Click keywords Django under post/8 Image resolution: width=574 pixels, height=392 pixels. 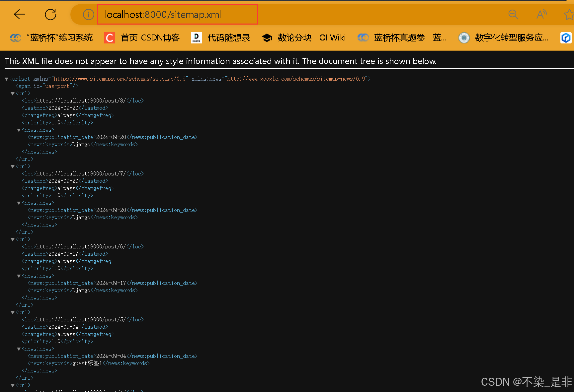tap(81, 144)
